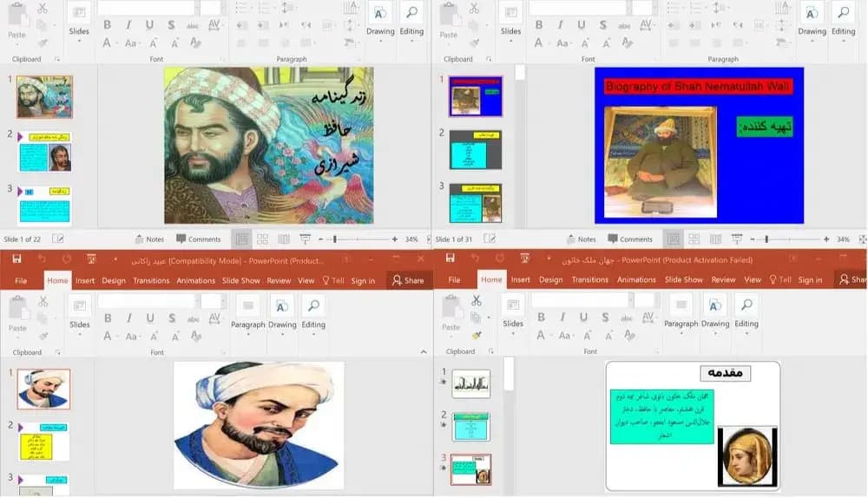Click Share in the عبید زاکانی window
Image resolution: width=868 pixels, height=498 pixels.
click(x=408, y=280)
